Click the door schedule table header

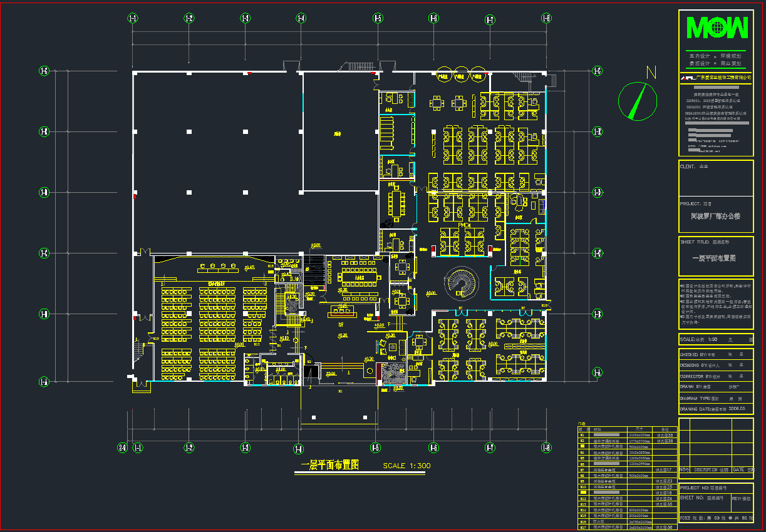click(x=627, y=429)
